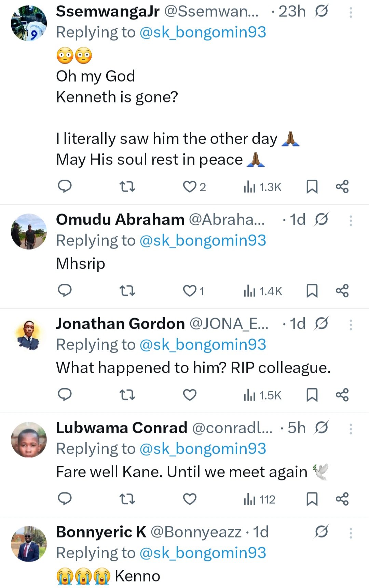Screen dimensions: 369x588
Task: Open @sk_bongomin93 link in Bonnyeric K's reply
Action: tap(203, 553)
